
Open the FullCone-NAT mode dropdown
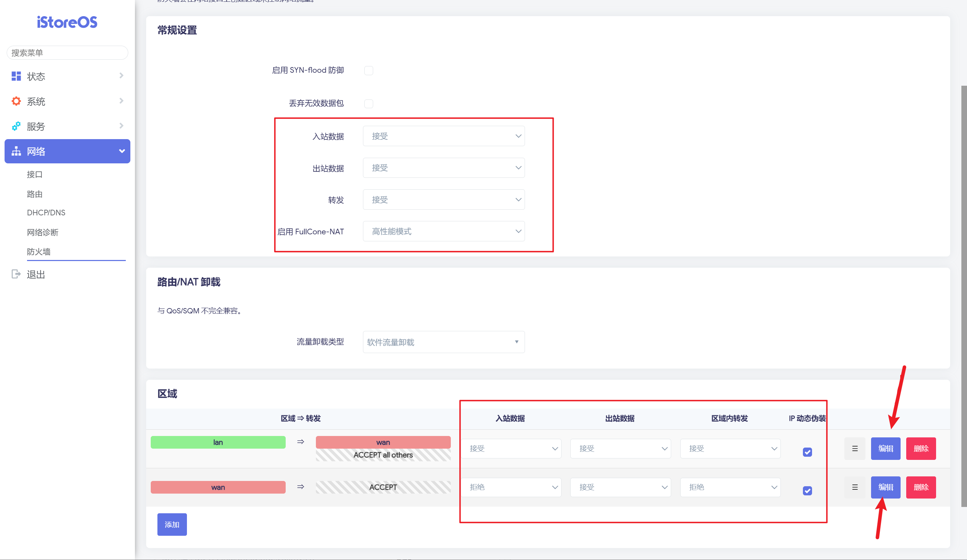pyautogui.click(x=443, y=231)
